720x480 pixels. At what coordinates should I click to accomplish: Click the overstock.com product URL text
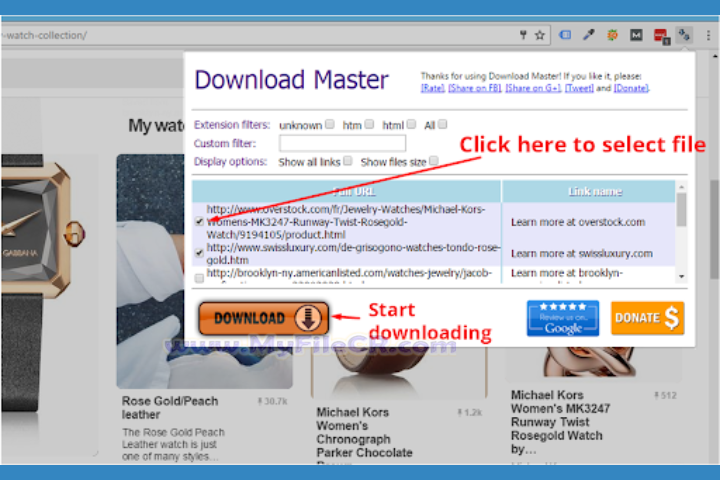point(345,222)
